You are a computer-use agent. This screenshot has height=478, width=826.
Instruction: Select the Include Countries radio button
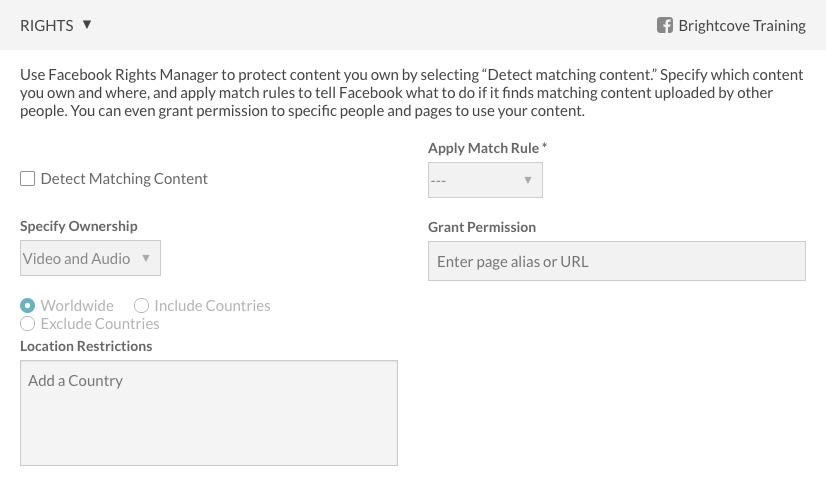(141, 306)
